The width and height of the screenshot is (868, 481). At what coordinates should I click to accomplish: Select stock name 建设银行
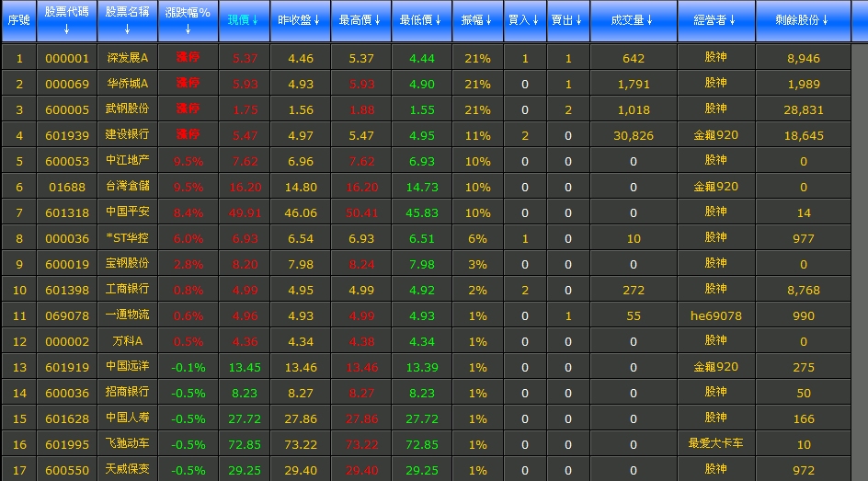point(127,135)
